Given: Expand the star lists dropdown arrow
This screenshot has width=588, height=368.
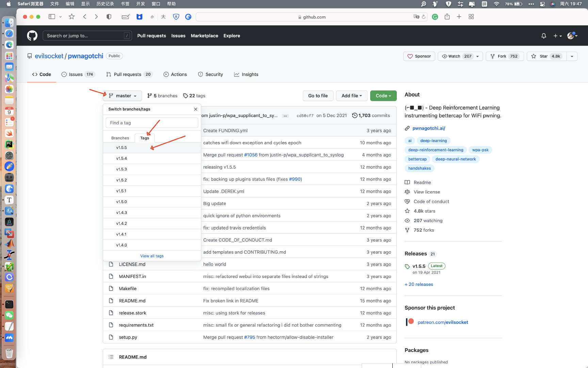Looking at the screenshot, I should 572,56.
